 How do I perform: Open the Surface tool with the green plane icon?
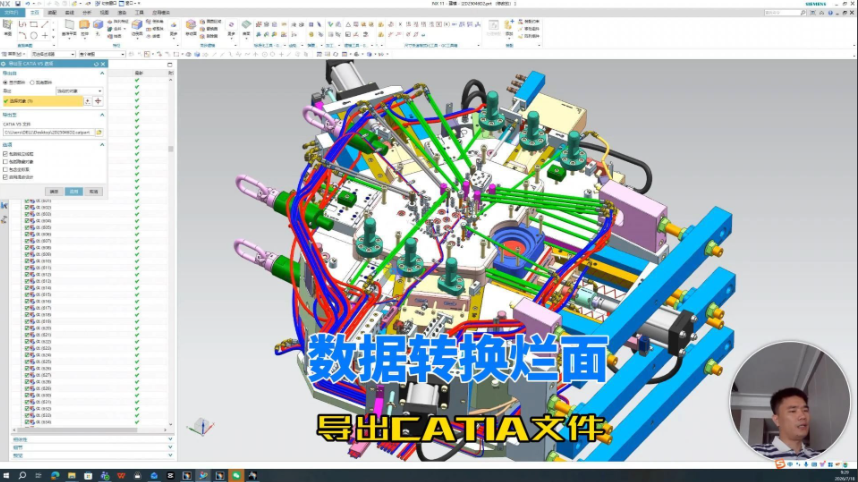tap(246, 27)
